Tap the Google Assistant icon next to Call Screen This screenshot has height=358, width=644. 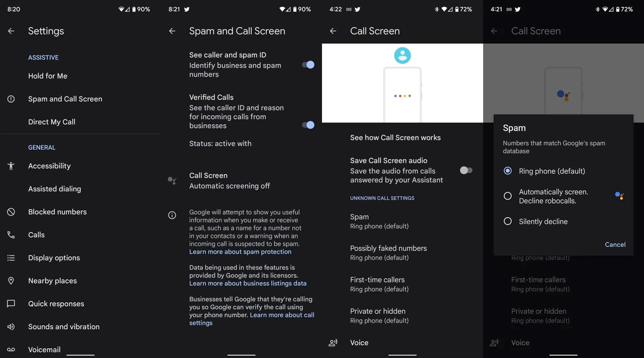(x=172, y=180)
